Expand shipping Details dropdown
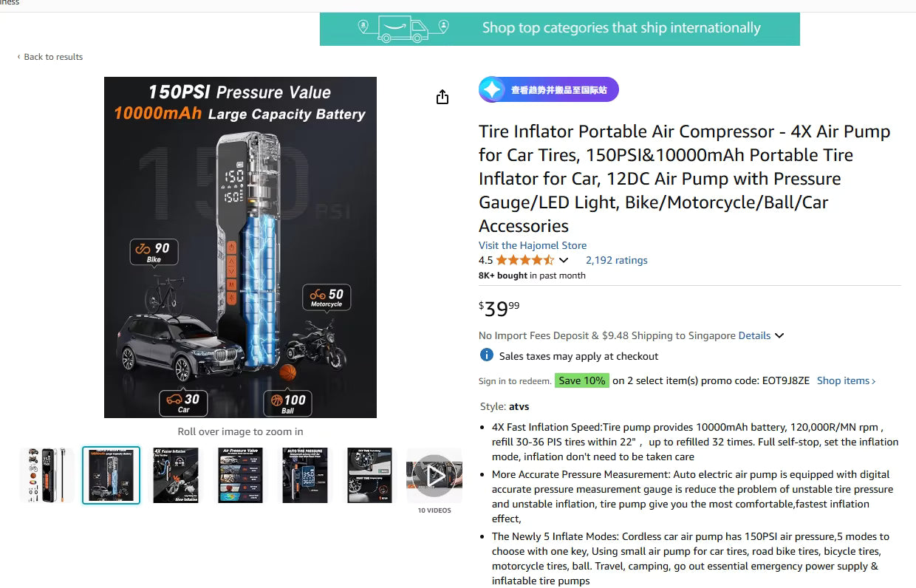 (x=761, y=335)
